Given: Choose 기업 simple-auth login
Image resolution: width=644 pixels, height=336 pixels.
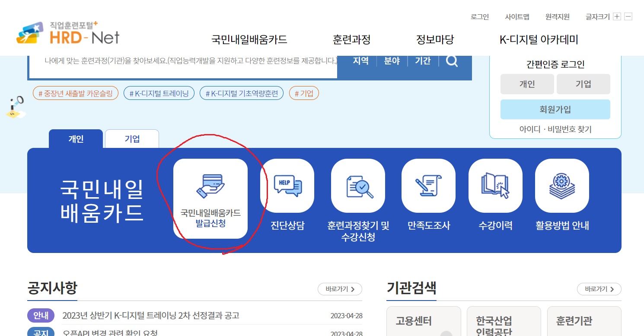Looking at the screenshot, I should point(583,84).
